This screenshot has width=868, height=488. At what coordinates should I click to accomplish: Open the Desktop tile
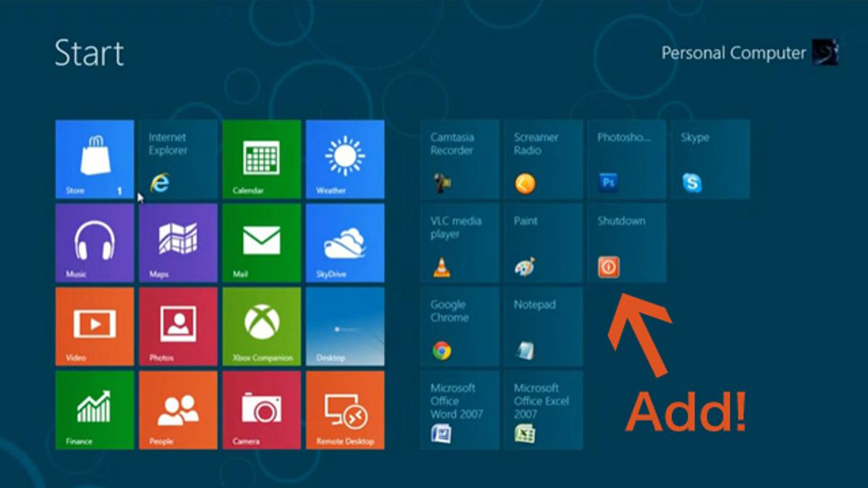click(345, 326)
